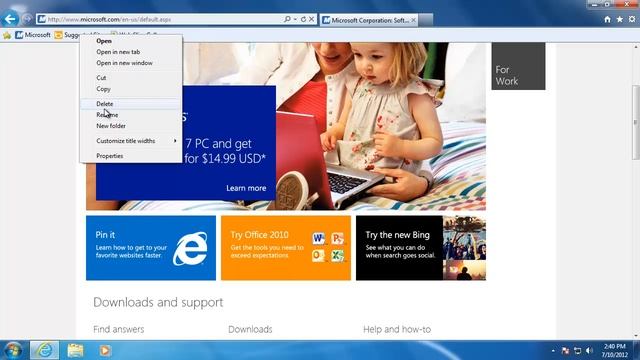Screen dimensions: 640x360
Task: Click Internet Explorer taskbar icon
Action: 44,350
